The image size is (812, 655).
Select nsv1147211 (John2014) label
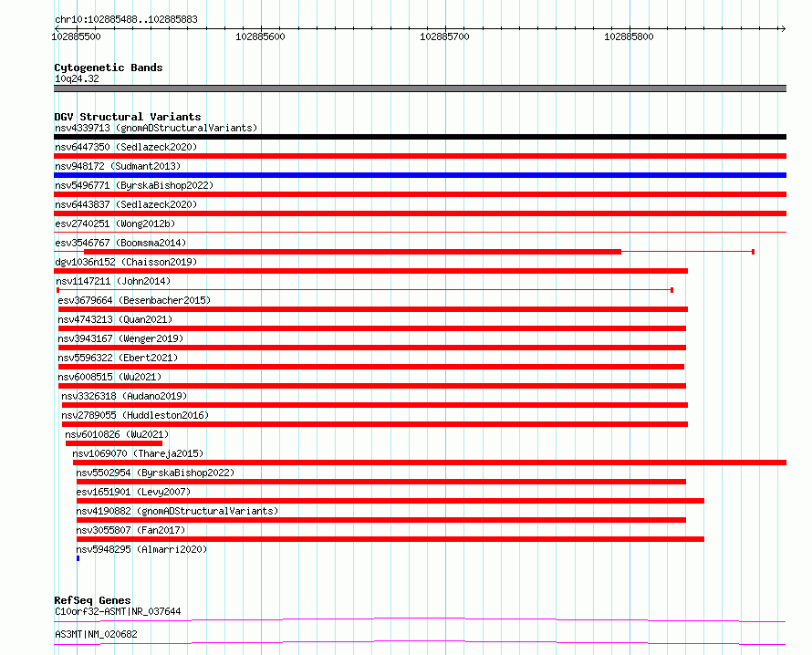[x=113, y=281]
